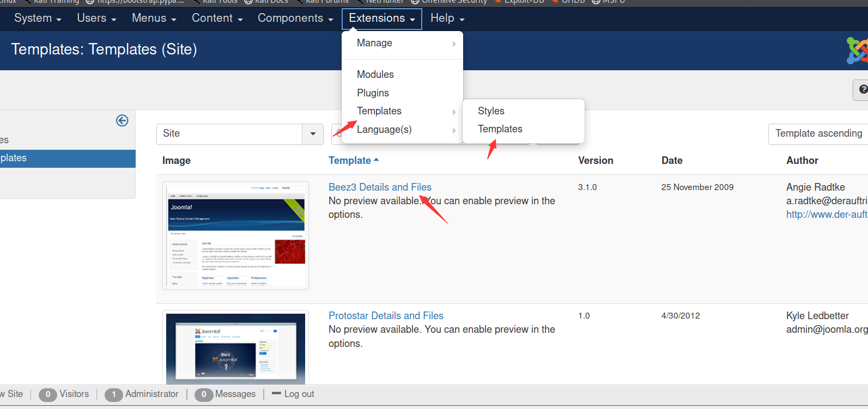Open the Content menu
This screenshot has width=868, height=409.
point(217,18)
